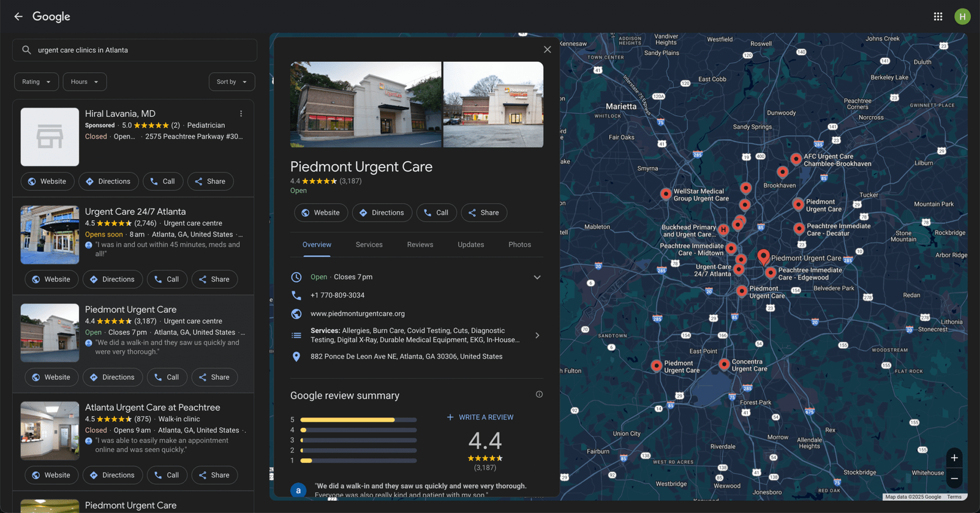
Task: Switch to the Updates tab
Action: (471, 244)
